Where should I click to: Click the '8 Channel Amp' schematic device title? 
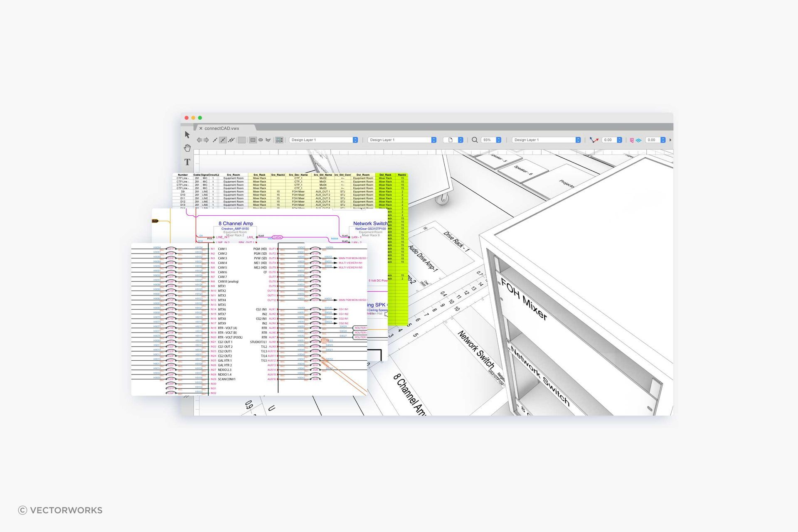tap(236, 224)
